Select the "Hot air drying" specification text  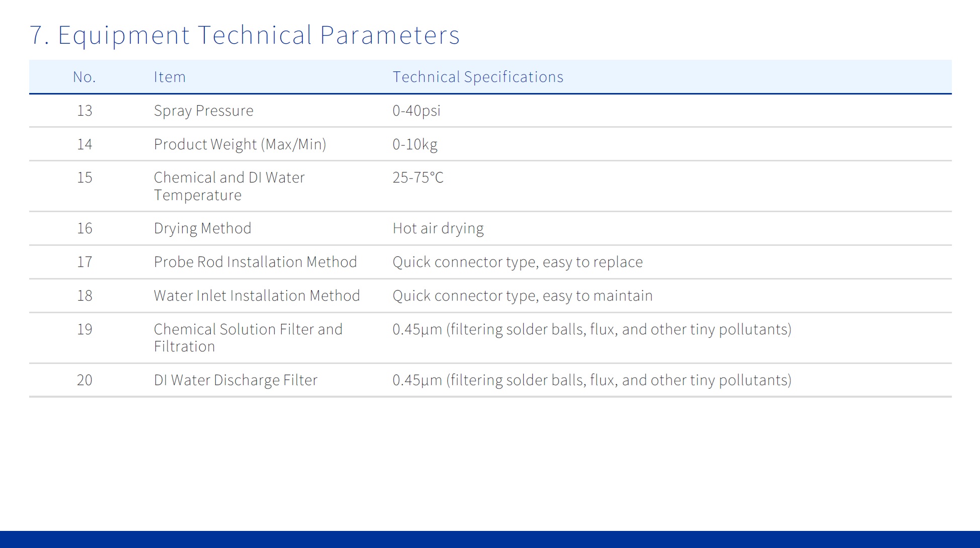438,228
